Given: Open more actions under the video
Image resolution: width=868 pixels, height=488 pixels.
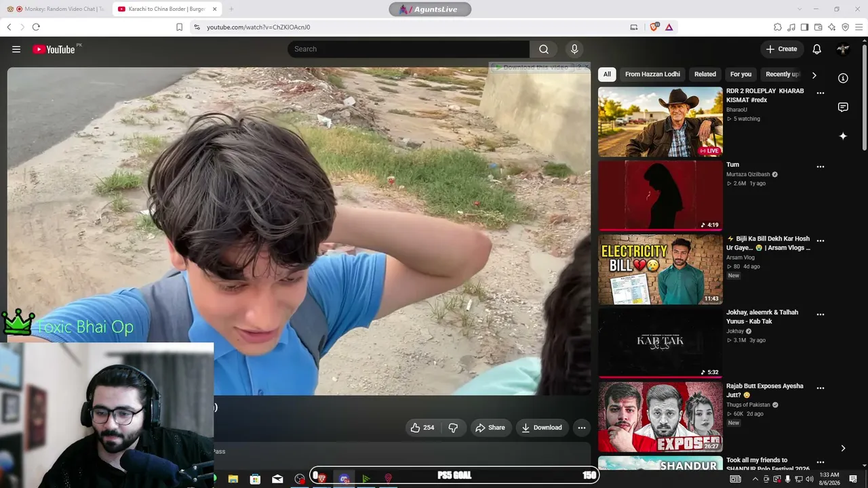Looking at the screenshot, I should (x=581, y=428).
